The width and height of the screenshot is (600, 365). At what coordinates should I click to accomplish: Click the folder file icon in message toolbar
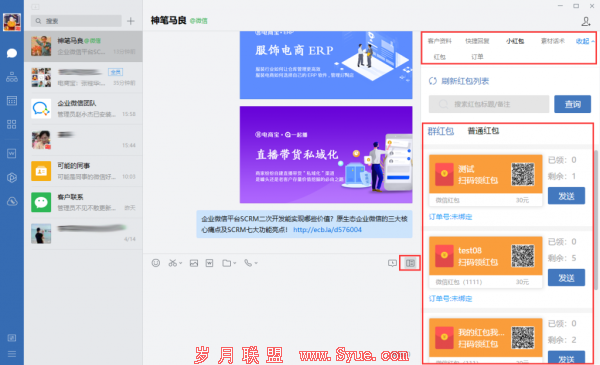(x=227, y=263)
